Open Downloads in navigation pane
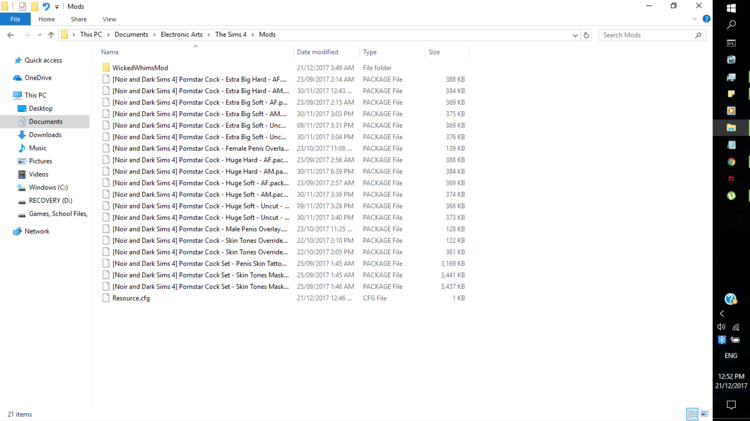Viewport: 750px width, 421px height. 45,135
